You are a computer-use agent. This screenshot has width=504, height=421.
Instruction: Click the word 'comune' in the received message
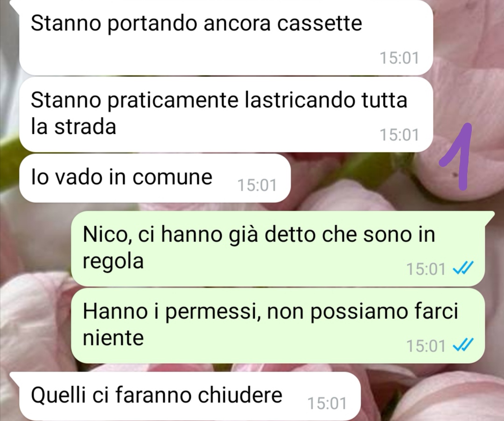pyautogui.click(x=172, y=177)
